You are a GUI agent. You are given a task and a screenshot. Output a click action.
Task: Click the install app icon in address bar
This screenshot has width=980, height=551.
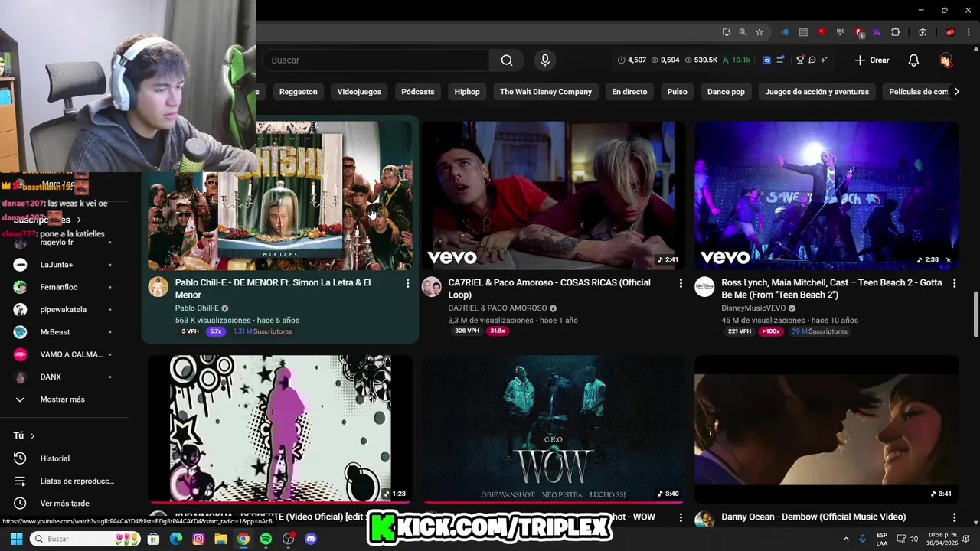pos(727,32)
